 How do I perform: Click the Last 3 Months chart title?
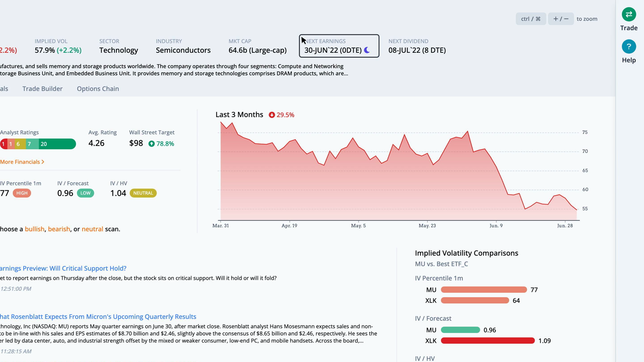(239, 114)
